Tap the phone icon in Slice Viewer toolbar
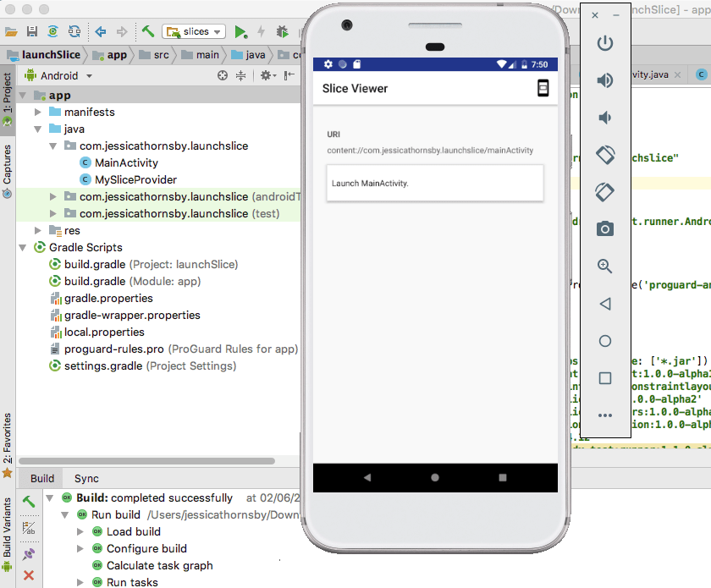This screenshot has height=588, width=711. [543, 88]
